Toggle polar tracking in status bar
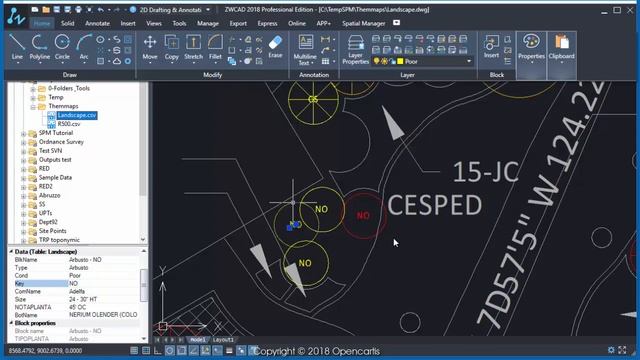 pyautogui.click(x=169, y=350)
